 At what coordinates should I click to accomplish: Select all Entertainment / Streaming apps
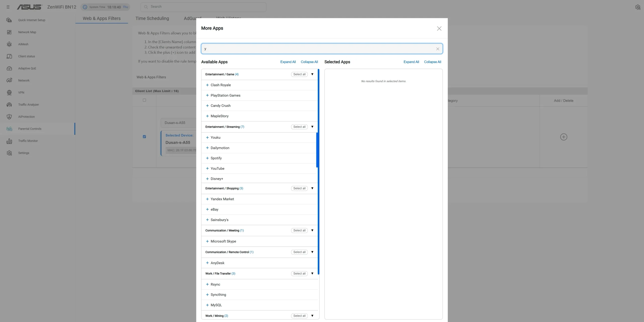point(299,127)
